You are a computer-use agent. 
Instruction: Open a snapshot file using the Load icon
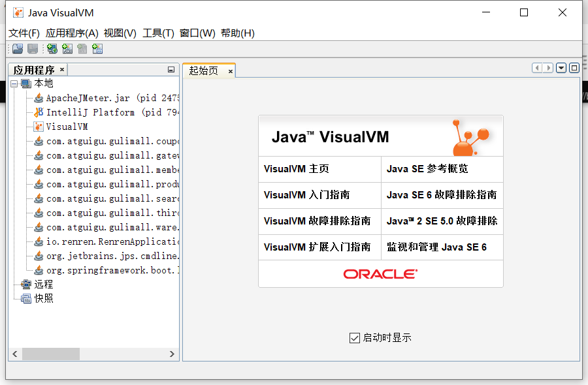click(17, 48)
